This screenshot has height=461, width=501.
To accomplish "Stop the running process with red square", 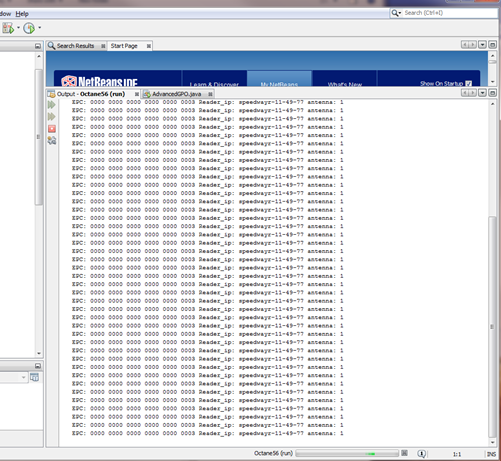I will click(52, 129).
